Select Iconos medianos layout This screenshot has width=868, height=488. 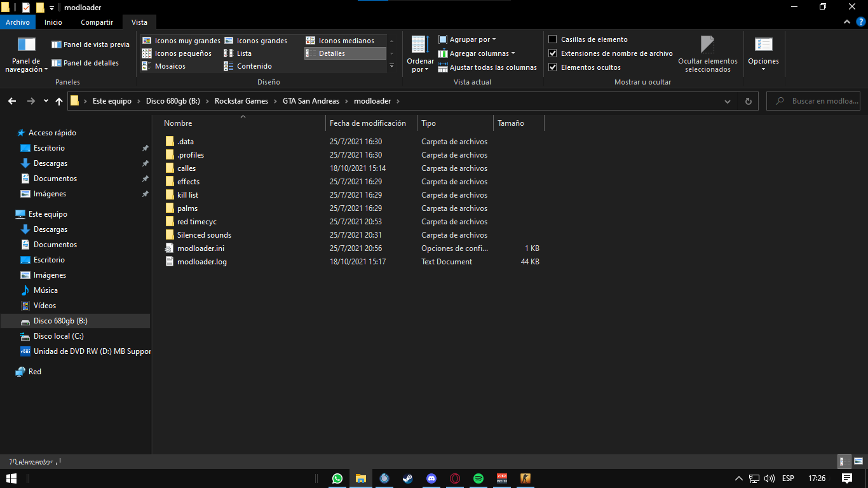click(x=340, y=41)
